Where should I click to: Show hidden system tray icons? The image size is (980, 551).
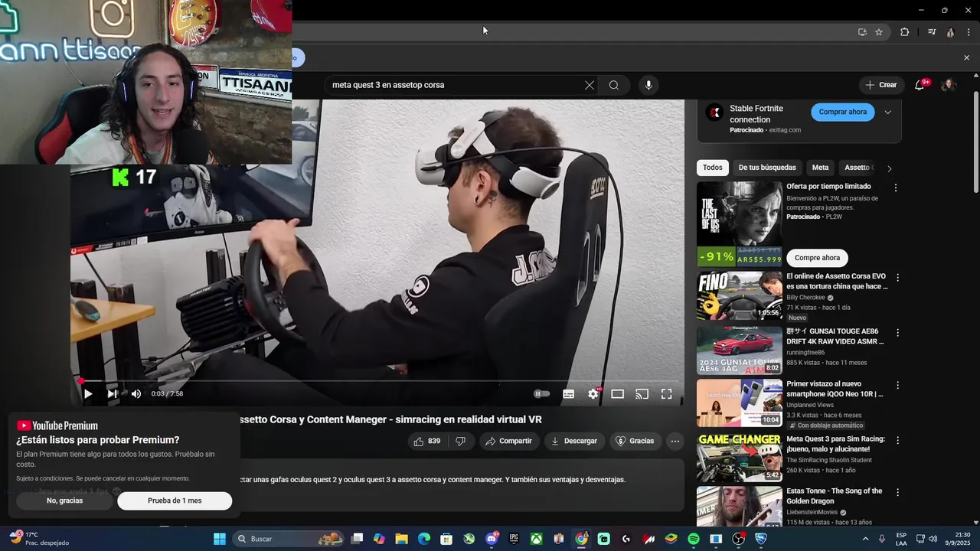[866, 539]
